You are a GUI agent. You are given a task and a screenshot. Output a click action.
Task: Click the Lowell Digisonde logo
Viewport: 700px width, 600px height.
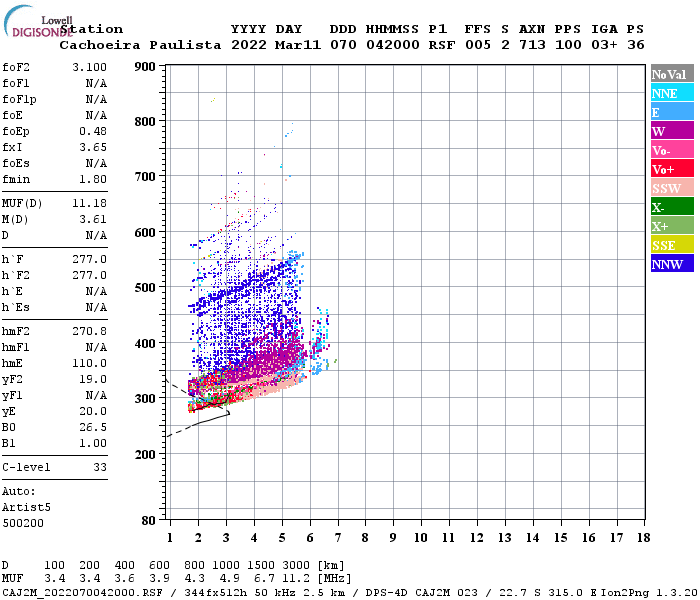[38, 22]
